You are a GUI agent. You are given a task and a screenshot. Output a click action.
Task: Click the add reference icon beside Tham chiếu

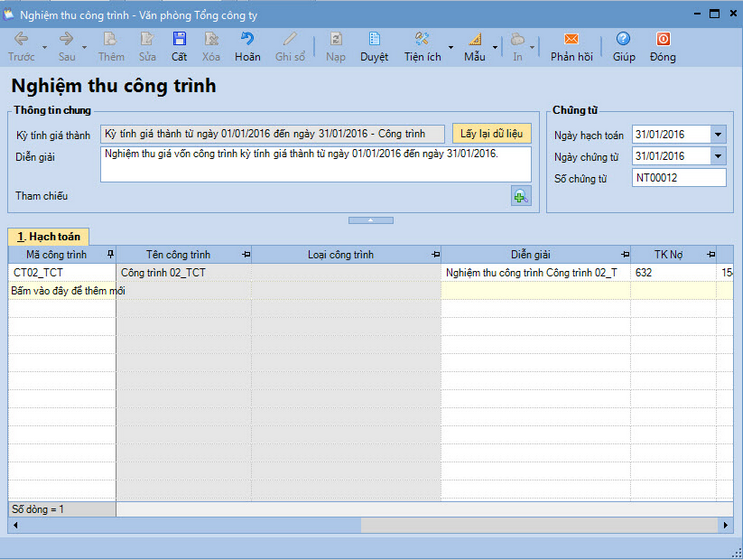point(521,196)
